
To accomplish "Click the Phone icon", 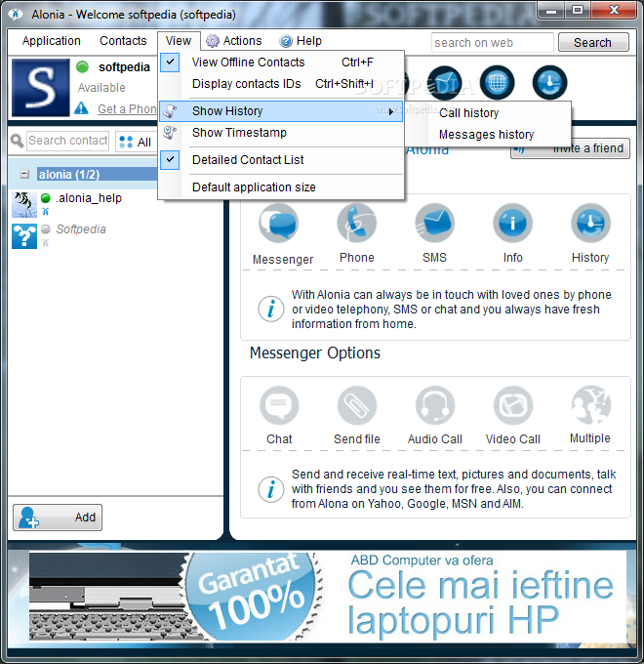I will (x=357, y=223).
